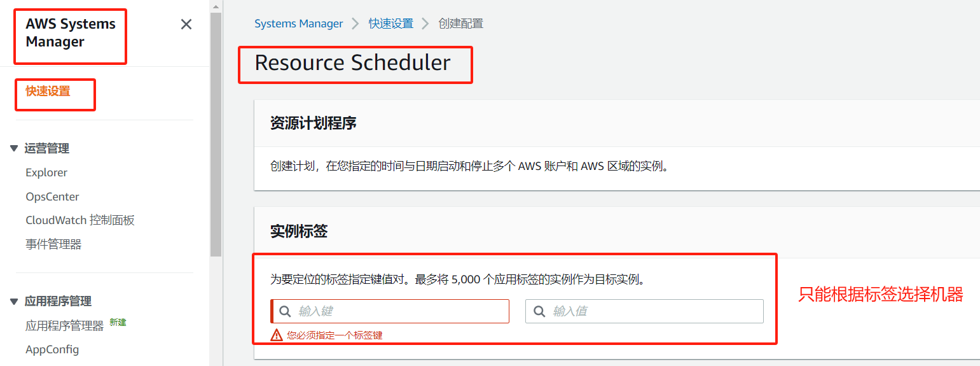Screen dimensions: 980x366
Task: Open Explorer in the sidebar
Action: 46,172
